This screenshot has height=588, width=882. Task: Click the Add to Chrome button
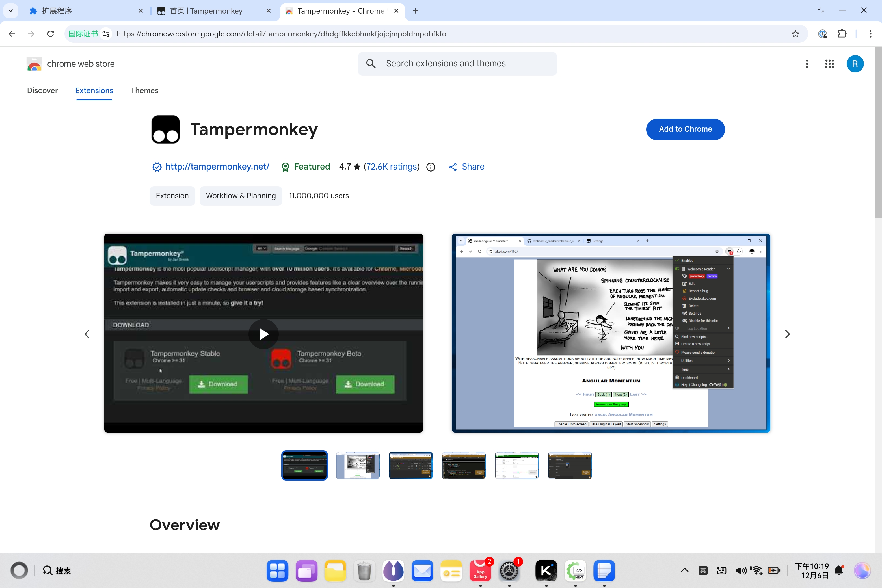(x=685, y=129)
